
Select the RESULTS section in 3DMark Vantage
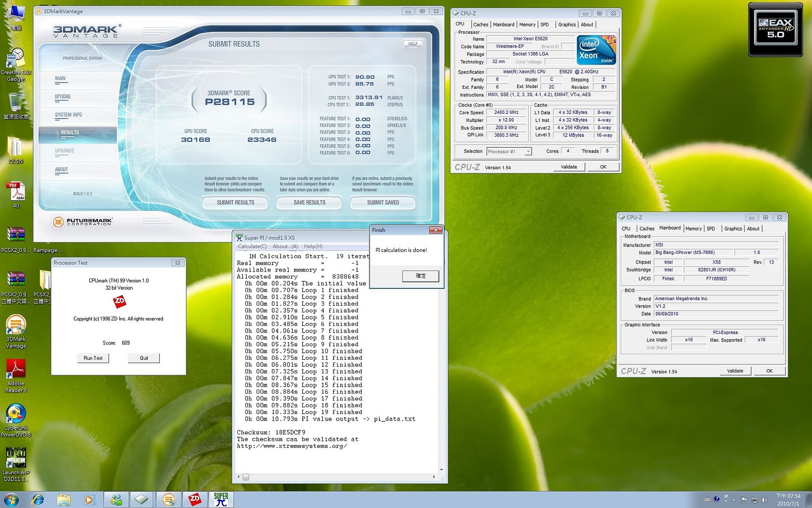(70, 133)
